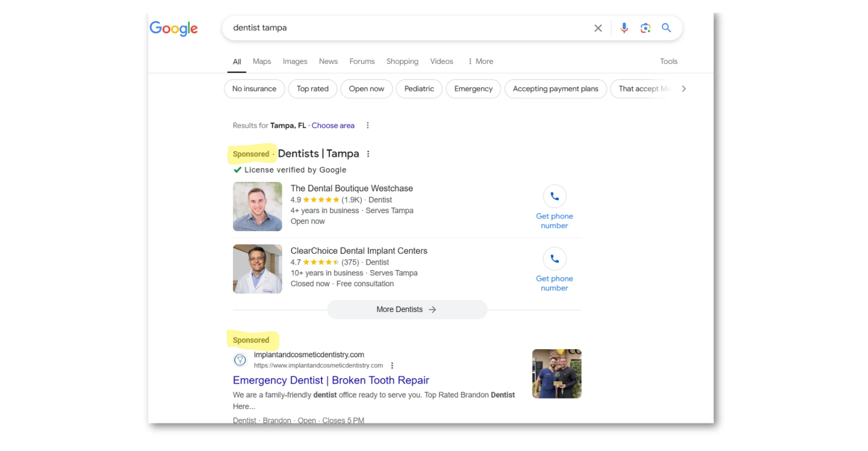Apply the Pediatric filter chip

(x=419, y=89)
